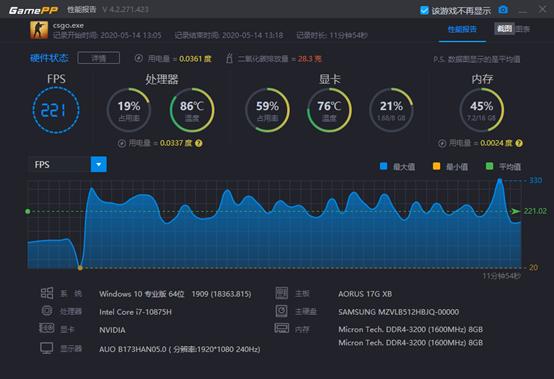
Task: Click the graphics card icon in specs list
Action: [x=47, y=328]
